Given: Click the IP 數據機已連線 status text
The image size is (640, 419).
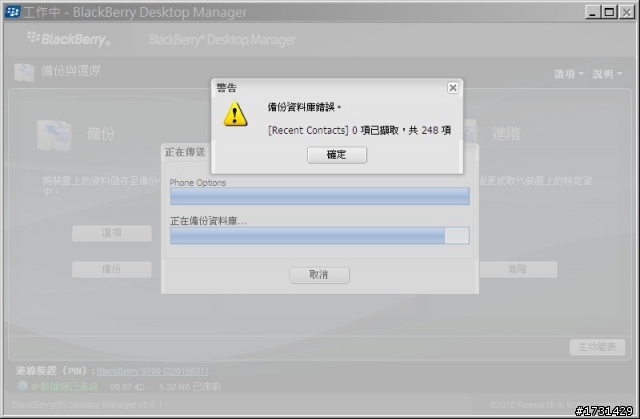Looking at the screenshot, I should [x=64, y=387].
